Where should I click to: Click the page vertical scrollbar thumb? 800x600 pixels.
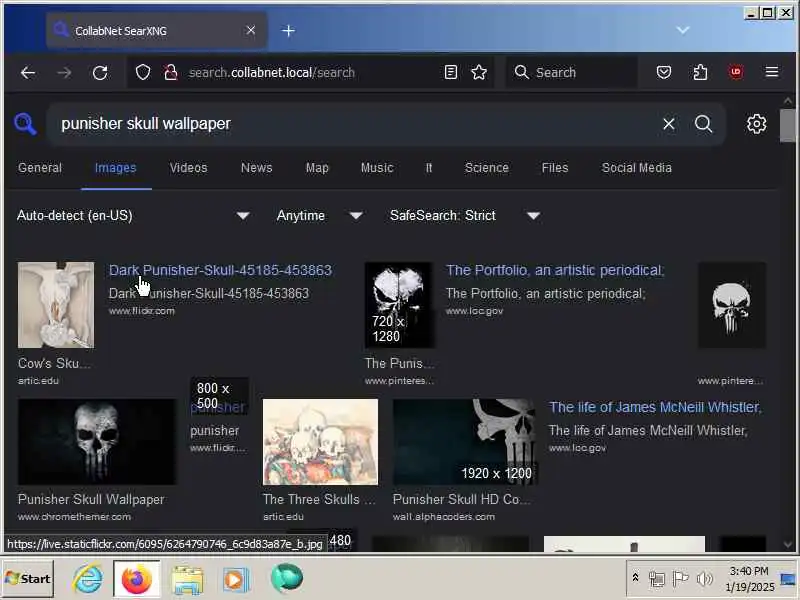[x=787, y=125]
